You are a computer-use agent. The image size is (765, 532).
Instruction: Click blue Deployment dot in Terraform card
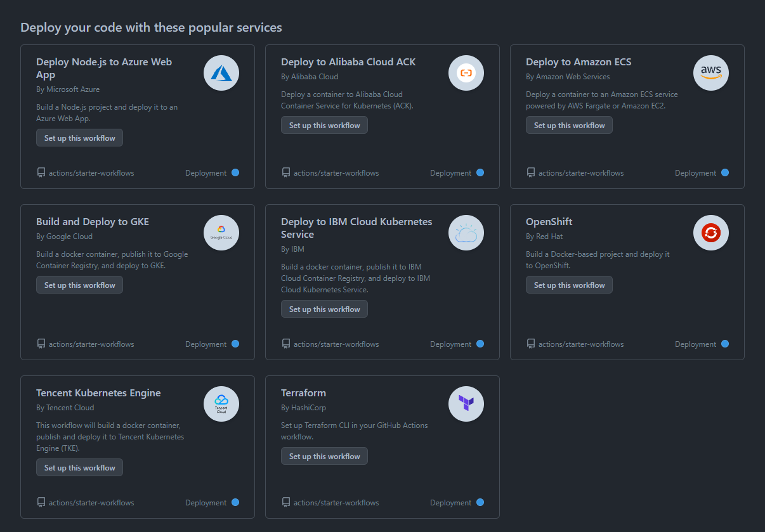tap(480, 502)
